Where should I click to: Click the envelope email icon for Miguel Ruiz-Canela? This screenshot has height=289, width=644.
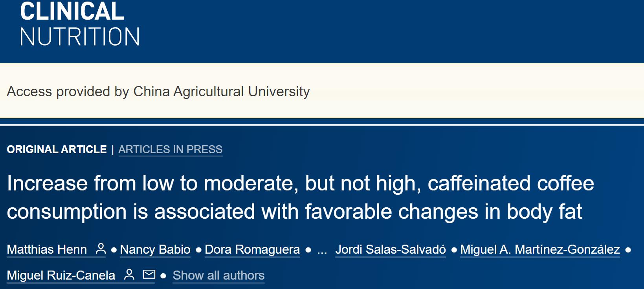pos(149,274)
